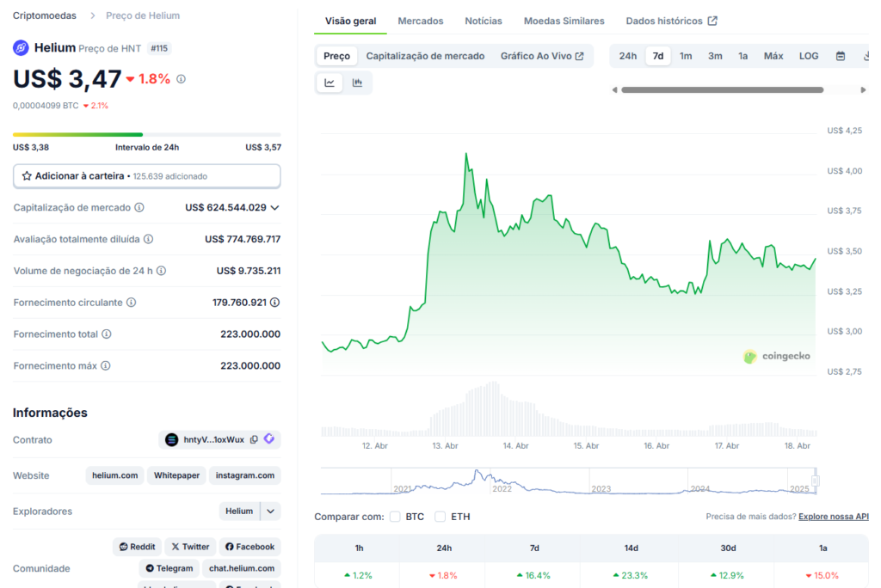Viewport: 881px width, 588px height.
Task: Switch to candlestick chart view icon
Action: point(357,83)
